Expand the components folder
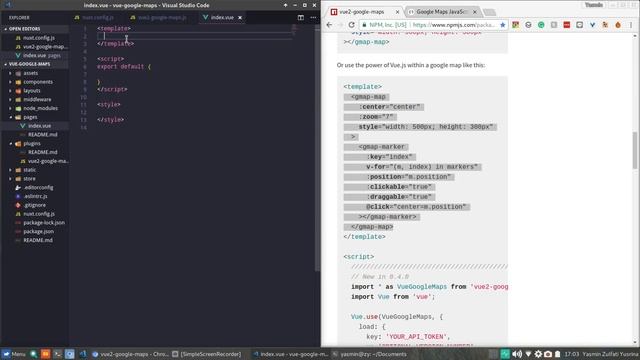640x360 pixels. coord(38,82)
